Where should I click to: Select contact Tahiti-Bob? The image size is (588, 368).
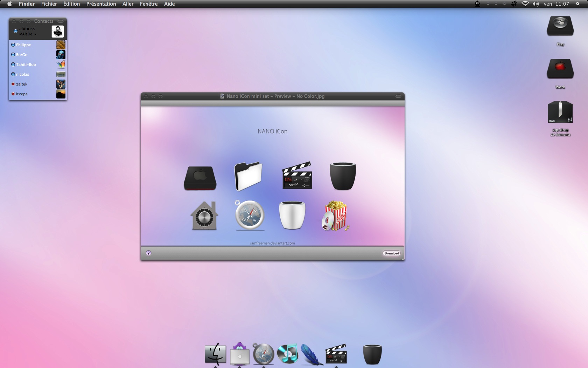pyautogui.click(x=38, y=64)
